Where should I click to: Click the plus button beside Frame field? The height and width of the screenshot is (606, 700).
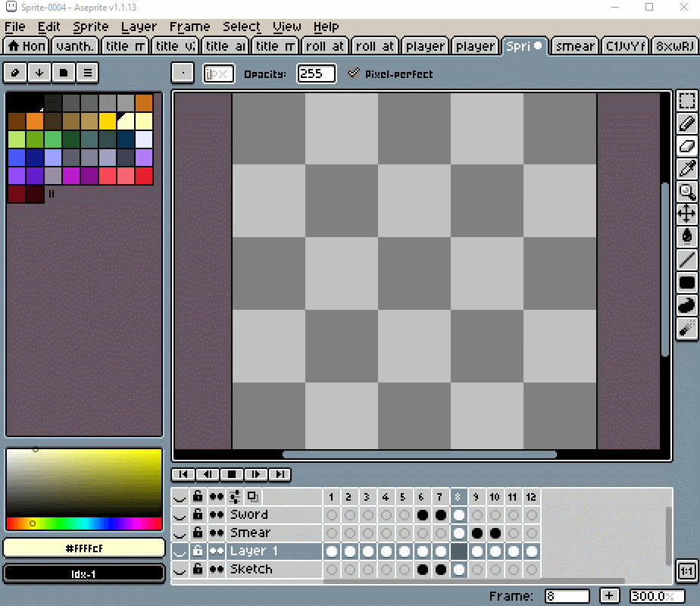click(x=609, y=595)
